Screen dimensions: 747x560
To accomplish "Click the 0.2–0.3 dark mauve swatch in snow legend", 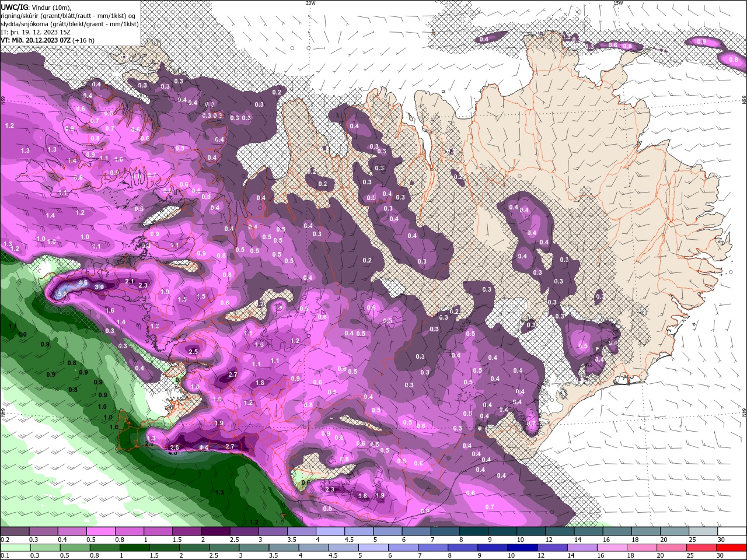I will point(15,531).
